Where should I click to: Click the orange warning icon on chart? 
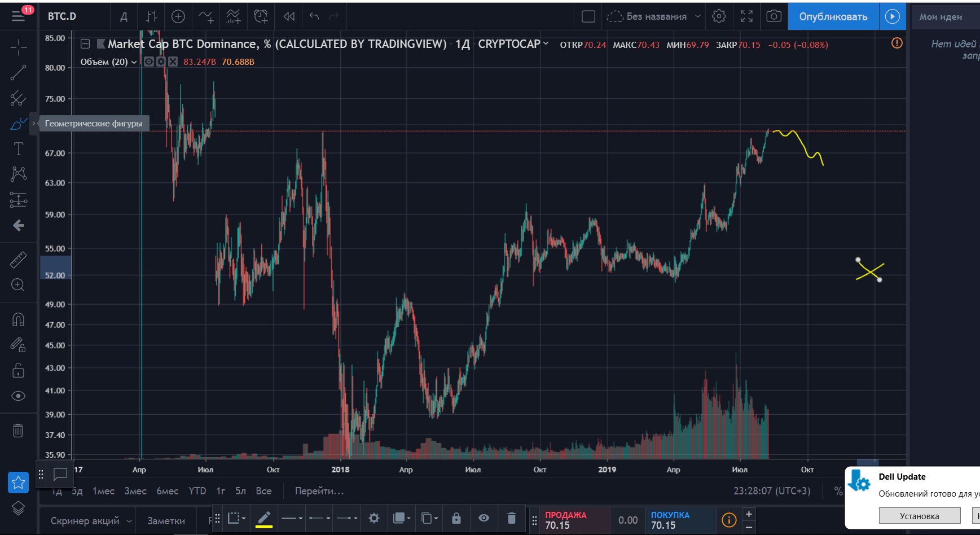tap(896, 43)
